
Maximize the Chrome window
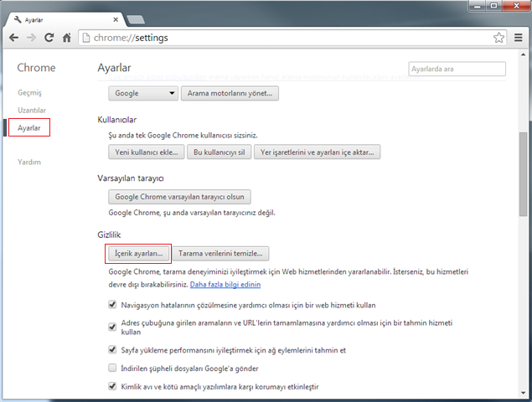(493, 6)
